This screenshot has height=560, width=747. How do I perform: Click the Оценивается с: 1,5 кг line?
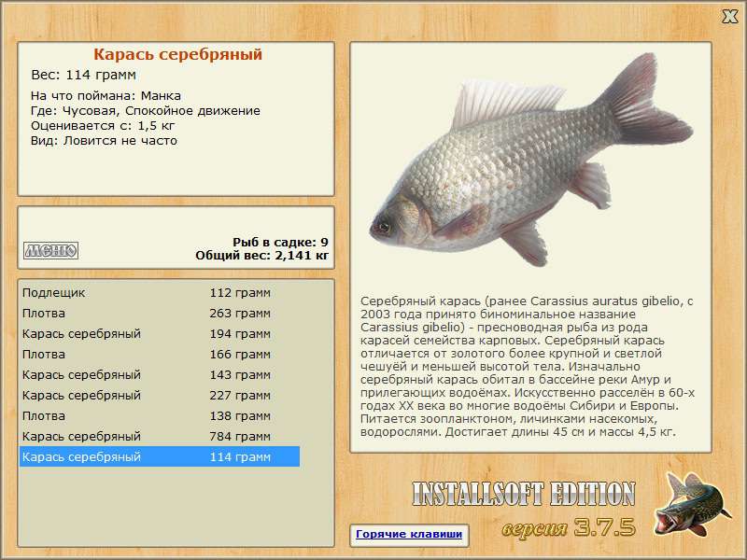point(103,126)
